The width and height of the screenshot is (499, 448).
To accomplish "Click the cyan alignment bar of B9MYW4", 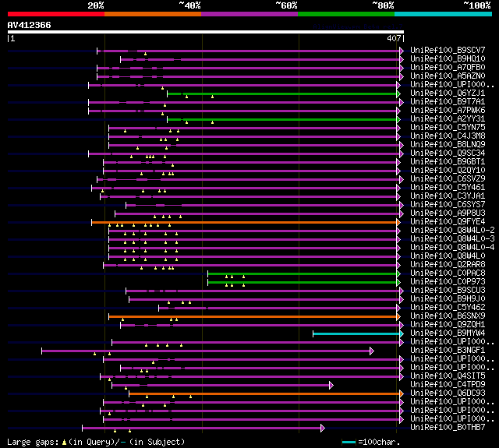I will (356, 333).
